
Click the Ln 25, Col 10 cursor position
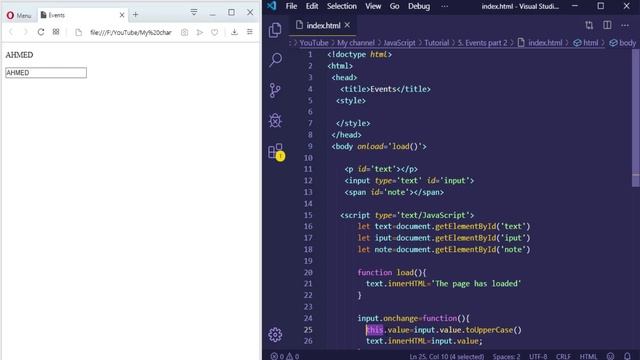(x=447, y=356)
